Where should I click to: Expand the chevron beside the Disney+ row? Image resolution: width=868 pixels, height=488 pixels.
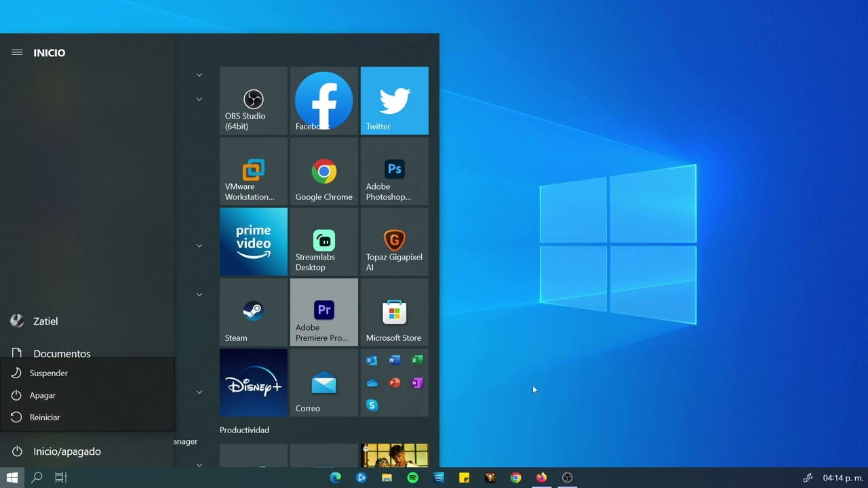coord(199,392)
